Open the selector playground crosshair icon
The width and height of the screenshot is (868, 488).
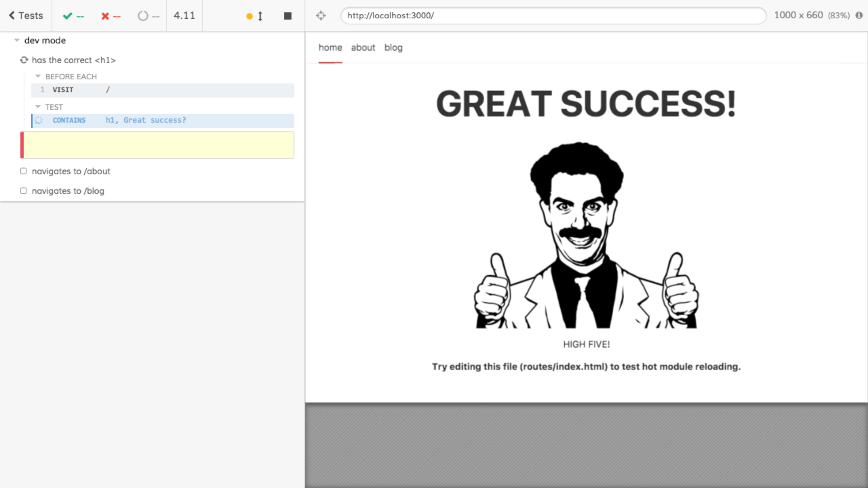click(x=321, y=16)
